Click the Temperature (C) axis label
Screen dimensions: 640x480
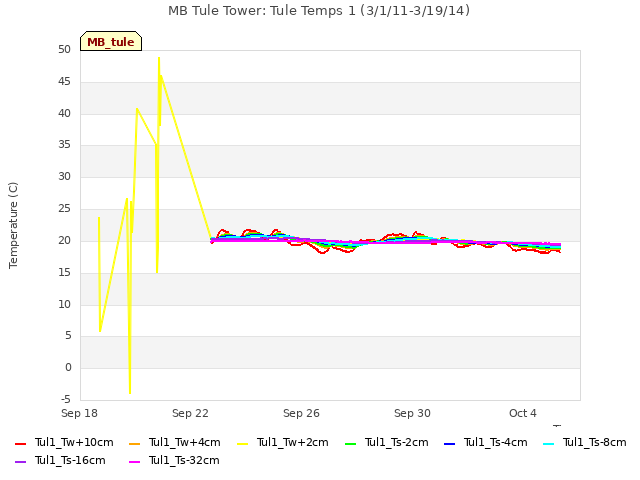tap(13, 225)
